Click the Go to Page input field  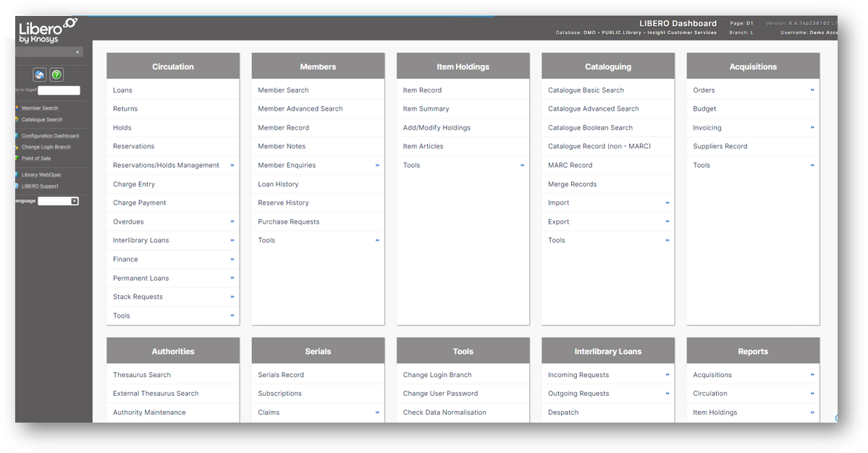[x=59, y=90]
